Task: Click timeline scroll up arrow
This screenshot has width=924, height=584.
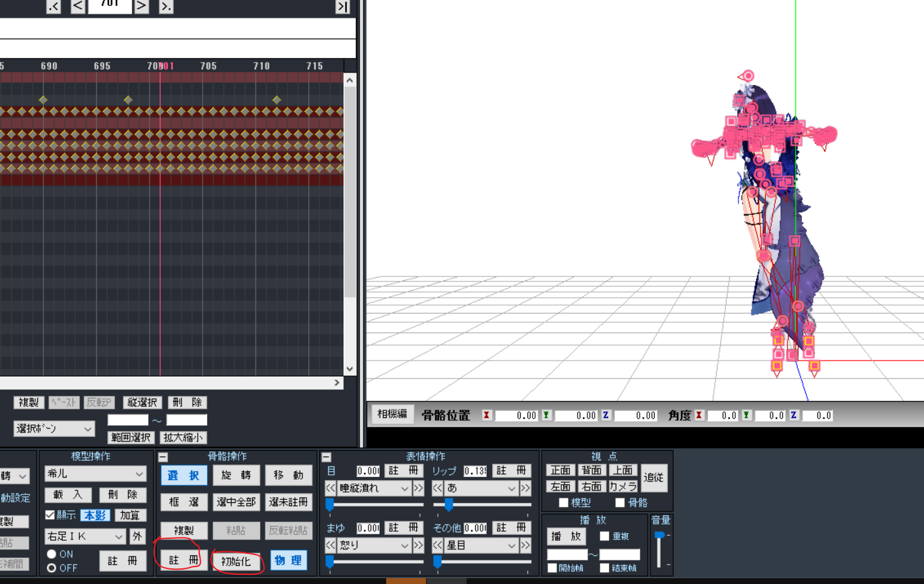Action: point(350,80)
